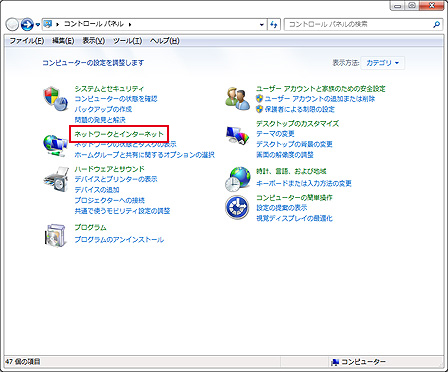
Task: Click コントロール パネル breadcrumb in address bar
Action: (94, 24)
